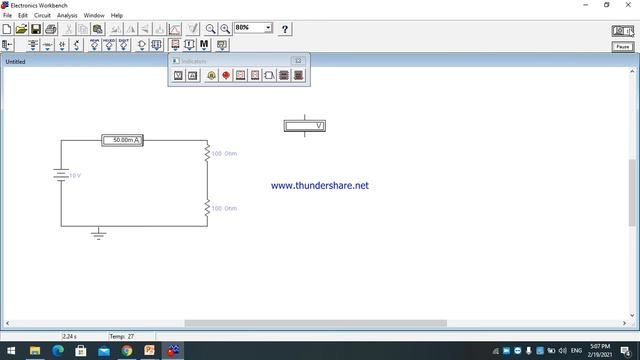Select the unconnected voltmeter on canvas

click(x=305, y=126)
